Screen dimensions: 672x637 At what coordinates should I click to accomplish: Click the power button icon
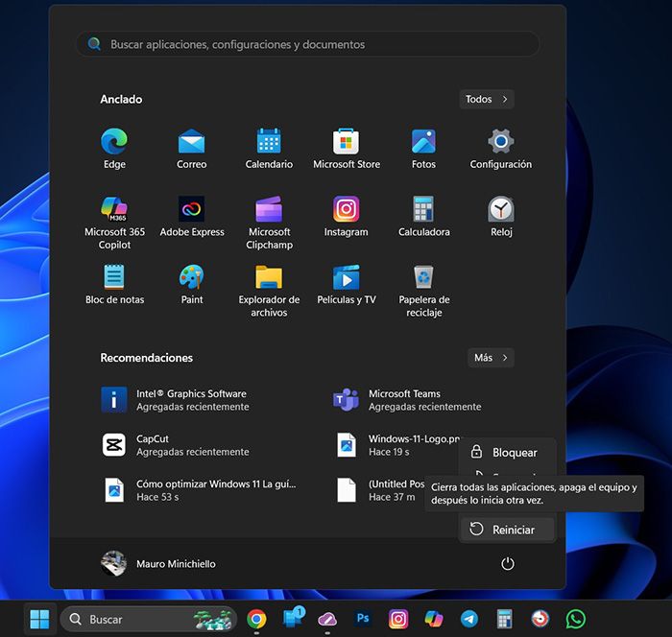(508, 564)
